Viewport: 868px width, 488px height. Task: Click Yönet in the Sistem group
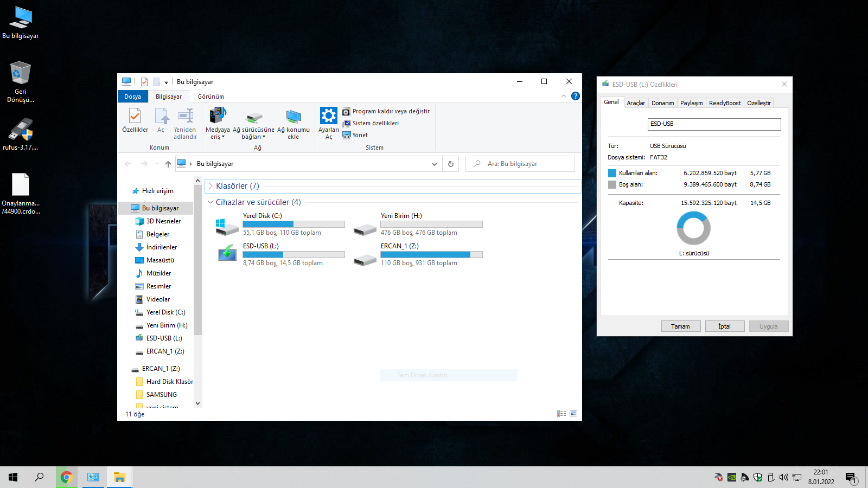point(355,135)
